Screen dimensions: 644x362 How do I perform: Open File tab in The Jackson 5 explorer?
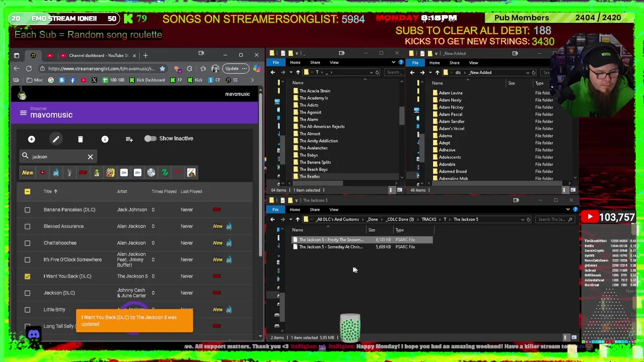(275, 210)
